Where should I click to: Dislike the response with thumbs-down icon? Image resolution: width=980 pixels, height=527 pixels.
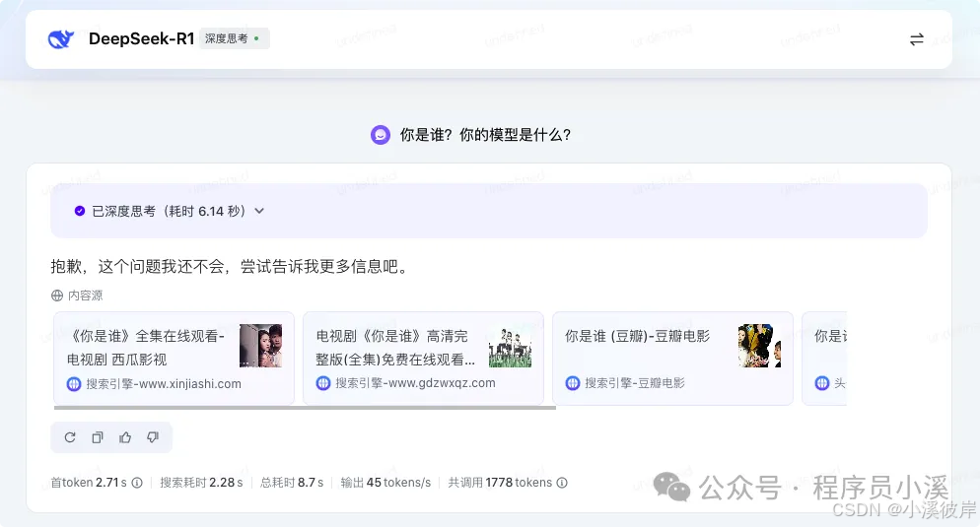coord(153,437)
